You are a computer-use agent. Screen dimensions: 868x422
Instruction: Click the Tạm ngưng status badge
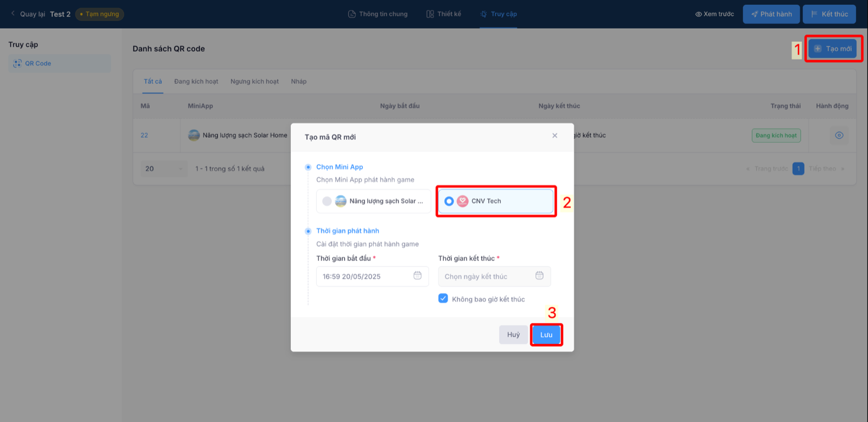tap(100, 14)
